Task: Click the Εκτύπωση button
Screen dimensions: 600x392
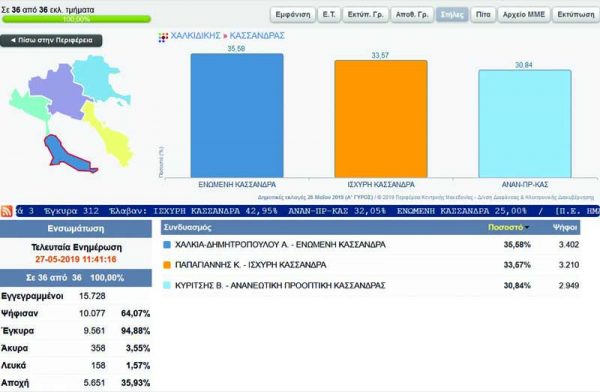Action: tap(576, 15)
